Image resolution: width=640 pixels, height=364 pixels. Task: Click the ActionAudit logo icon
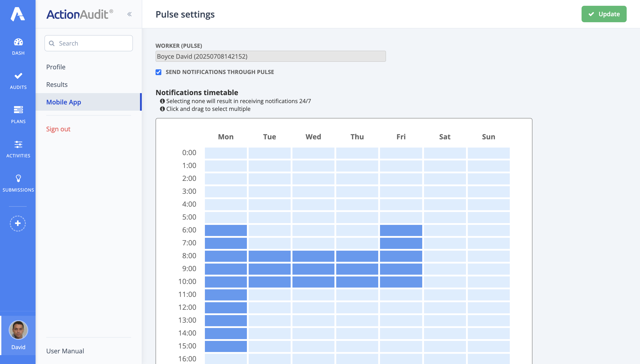tap(18, 14)
